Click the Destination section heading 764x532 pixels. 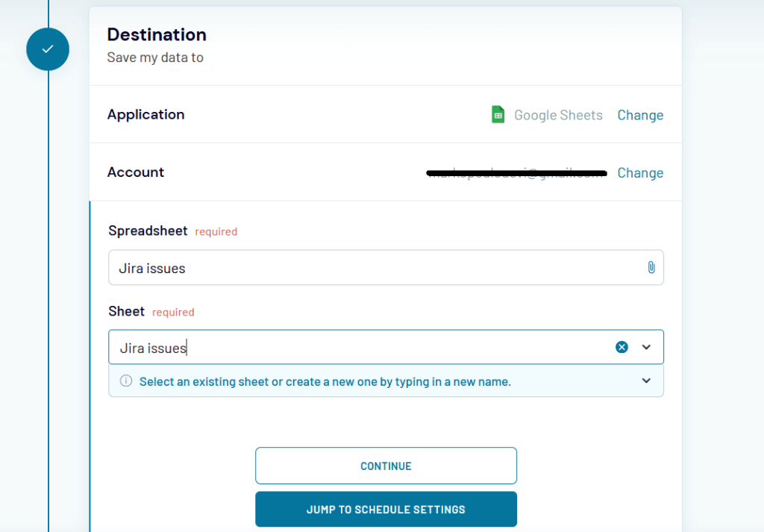tap(157, 35)
